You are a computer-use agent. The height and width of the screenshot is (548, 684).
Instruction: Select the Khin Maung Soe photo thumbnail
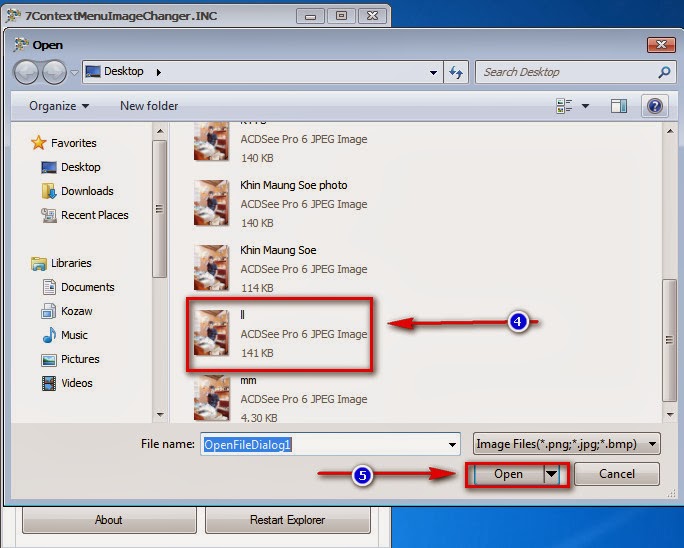212,203
